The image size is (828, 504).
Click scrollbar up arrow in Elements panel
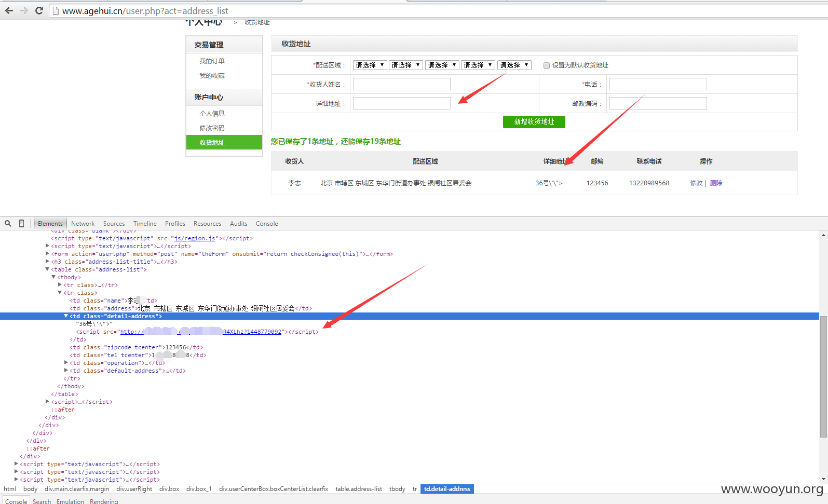coord(823,235)
